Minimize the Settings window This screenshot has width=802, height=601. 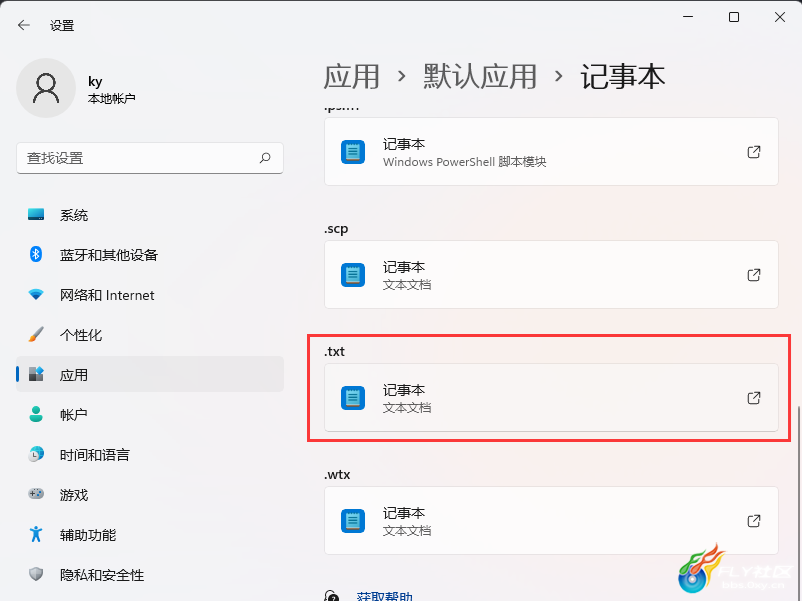[688, 17]
